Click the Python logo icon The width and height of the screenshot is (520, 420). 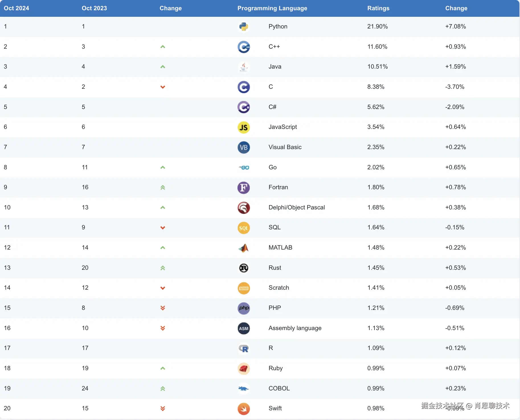coord(243,27)
